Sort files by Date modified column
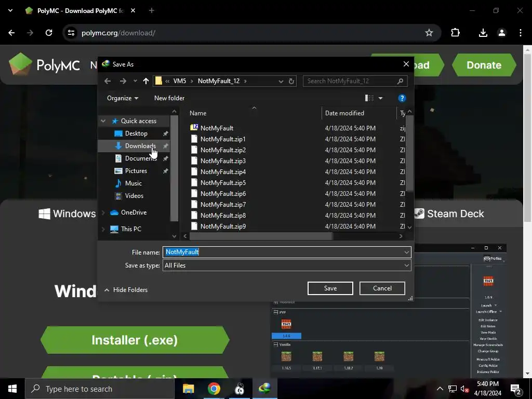This screenshot has width=532, height=399. click(x=344, y=113)
